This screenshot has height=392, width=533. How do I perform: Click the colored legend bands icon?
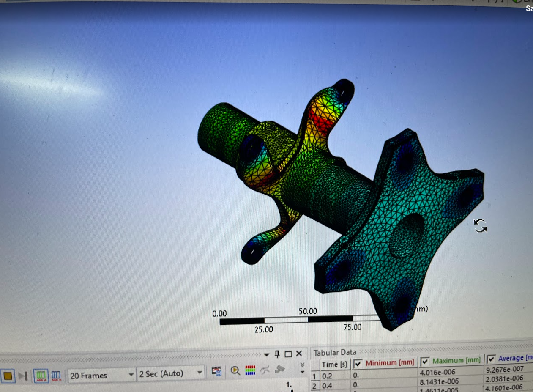click(x=250, y=370)
